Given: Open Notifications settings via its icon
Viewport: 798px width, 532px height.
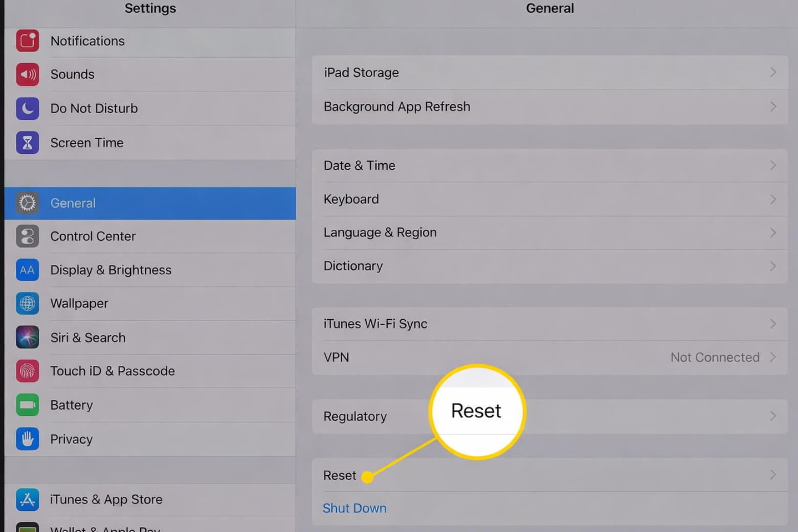Looking at the screenshot, I should [27, 41].
